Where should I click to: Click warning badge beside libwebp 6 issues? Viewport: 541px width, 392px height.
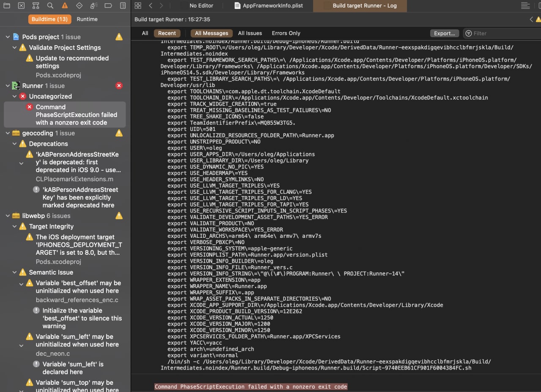click(119, 216)
